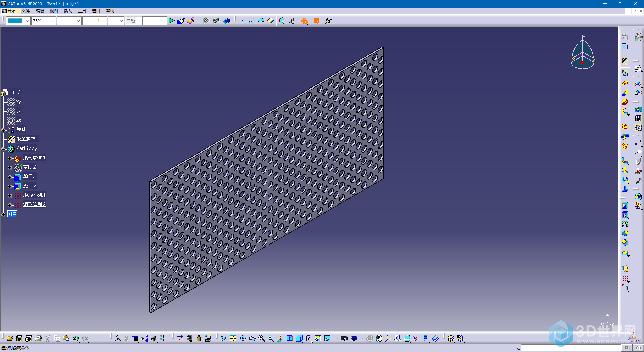
Task: Click the Cut Out tool icon
Action: click(x=625, y=206)
